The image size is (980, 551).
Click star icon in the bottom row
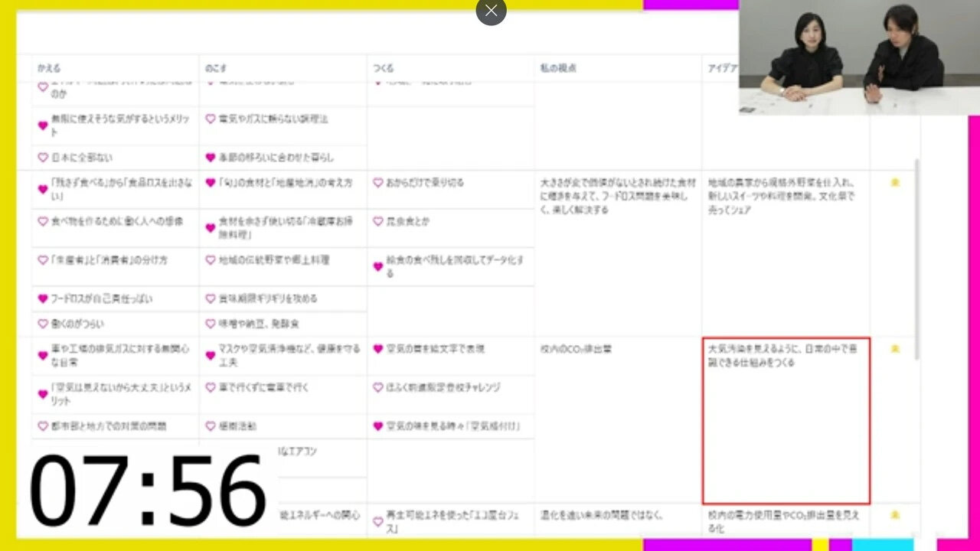tap(894, 515)
